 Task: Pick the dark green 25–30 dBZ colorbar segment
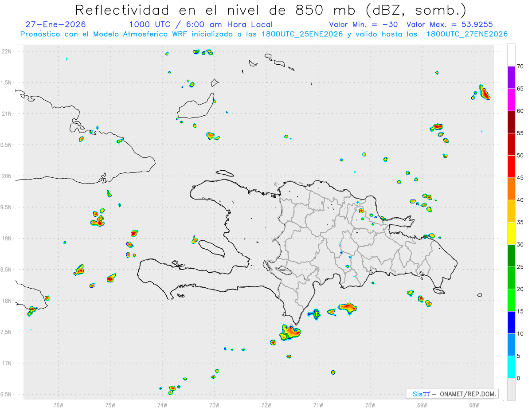[511, 256]
